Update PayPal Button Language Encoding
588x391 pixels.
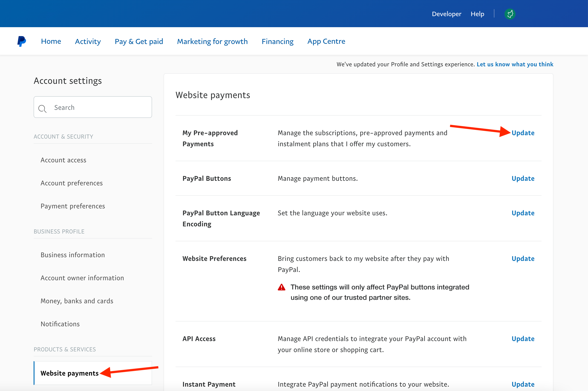point(523,213)
